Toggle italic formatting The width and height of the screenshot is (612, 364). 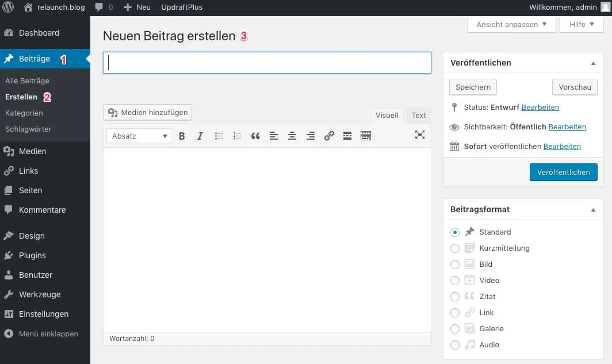pyautogui.click(x=200, y=136)
